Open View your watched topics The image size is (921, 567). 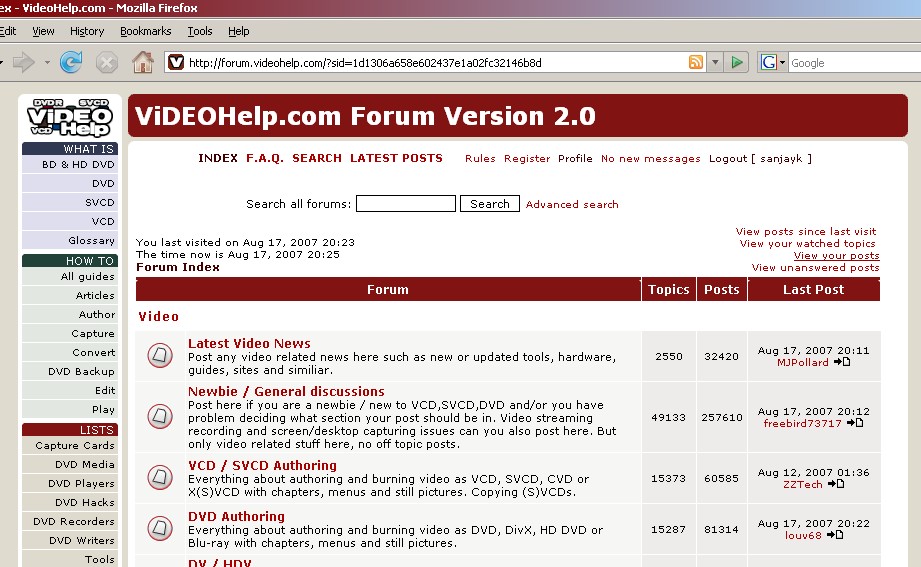(808, 243)
